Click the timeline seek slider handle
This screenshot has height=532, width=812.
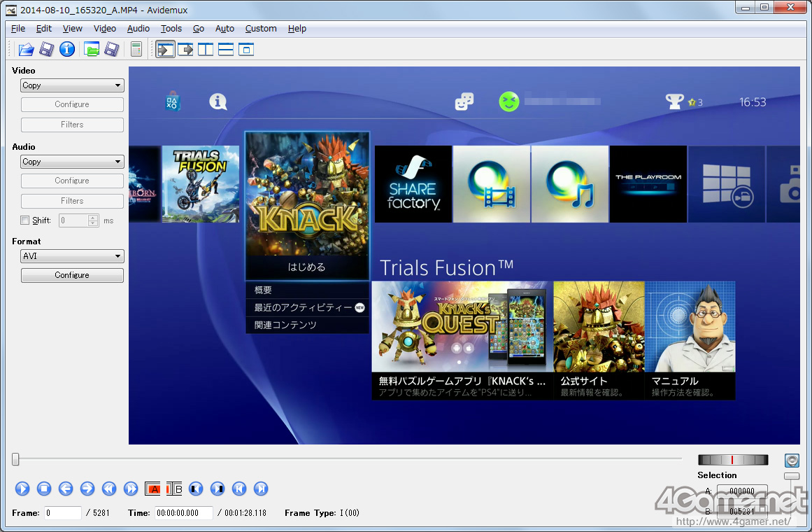click(x=15, y=459)
